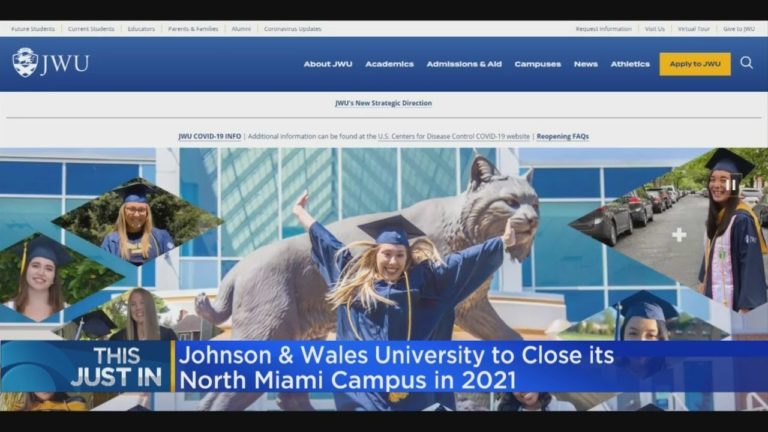Open Future Students link
Viewport: 768px width, 432px height.
pyautogui.click(x=33, y=29)
